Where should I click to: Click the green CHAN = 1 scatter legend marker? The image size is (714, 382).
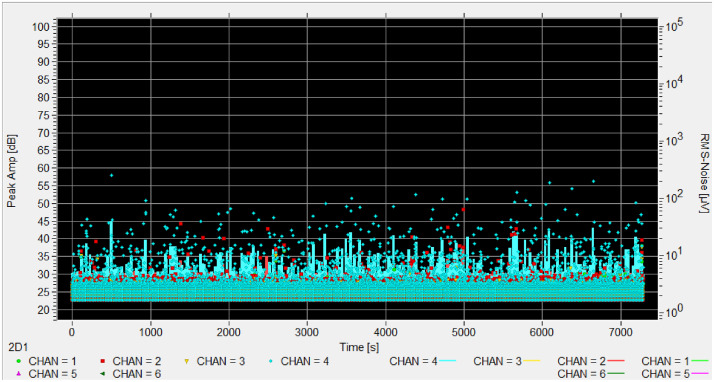[19, 362]
